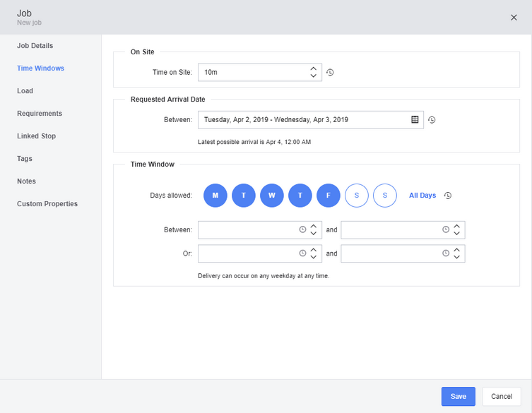The image size is (532, 413).
Task: Open clock picker in Or start field
Action: [302, 253]
